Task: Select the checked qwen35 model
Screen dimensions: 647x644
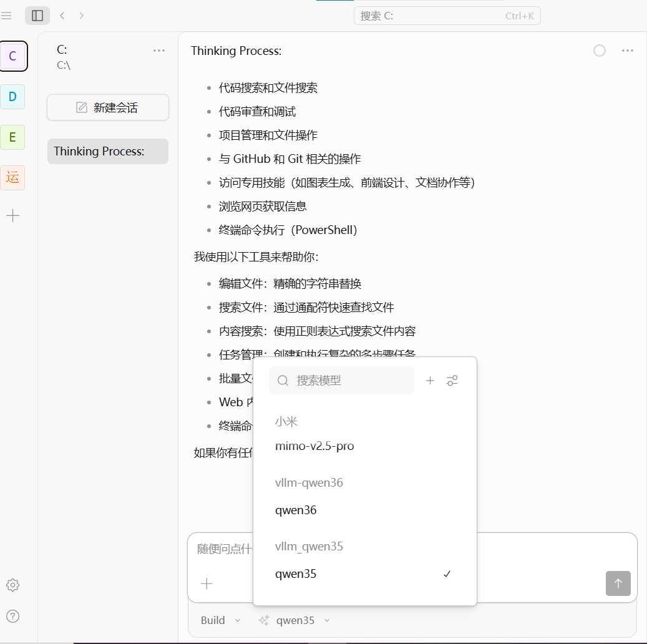Action: coord(365,574)
